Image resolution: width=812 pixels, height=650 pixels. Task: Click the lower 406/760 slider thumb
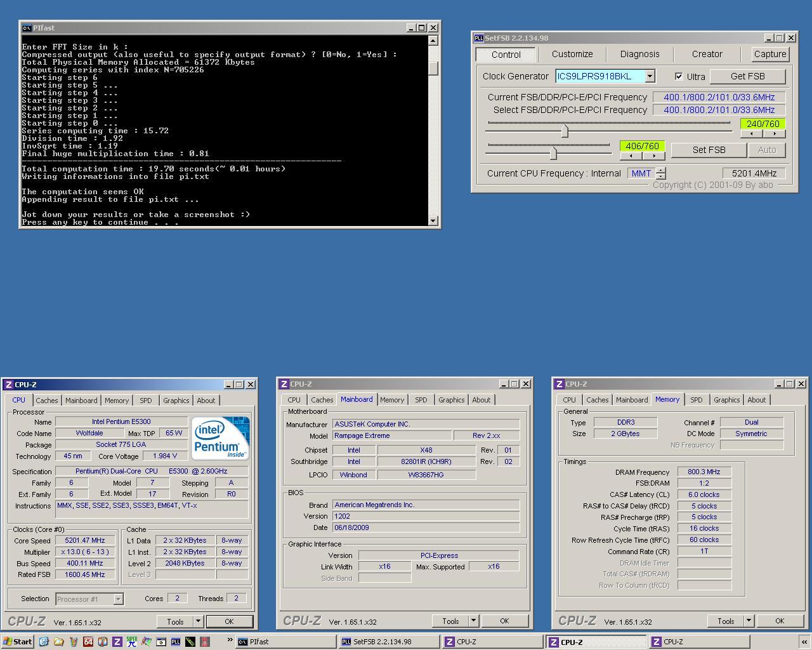[x=553, y=153]
